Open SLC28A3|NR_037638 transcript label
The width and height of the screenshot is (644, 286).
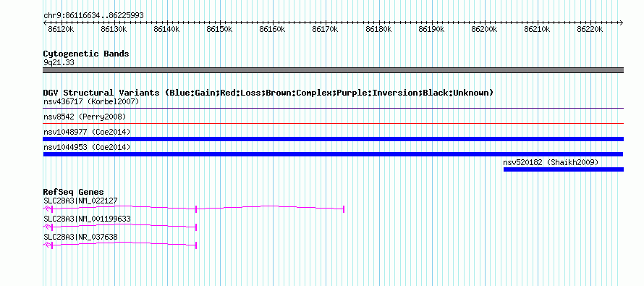coord(80,237)
